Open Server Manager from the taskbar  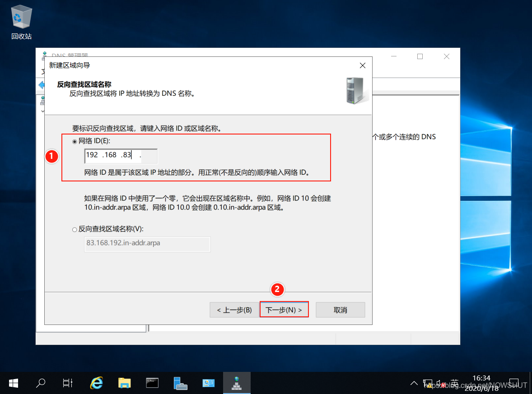180,383
